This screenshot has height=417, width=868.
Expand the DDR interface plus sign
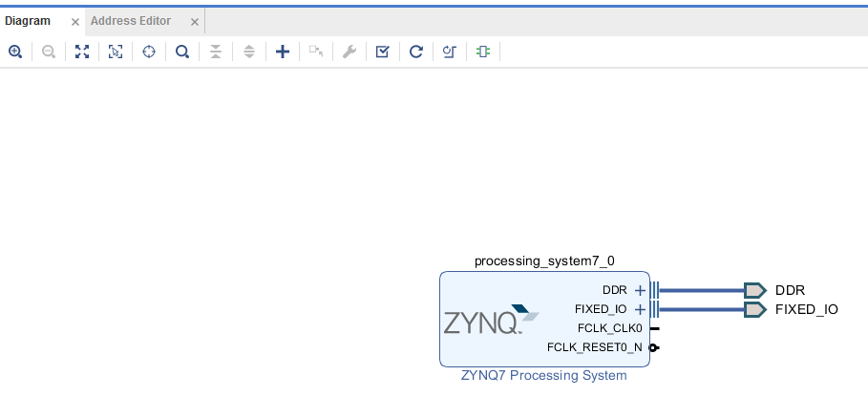pyautogui.click(x=640, y=290)
